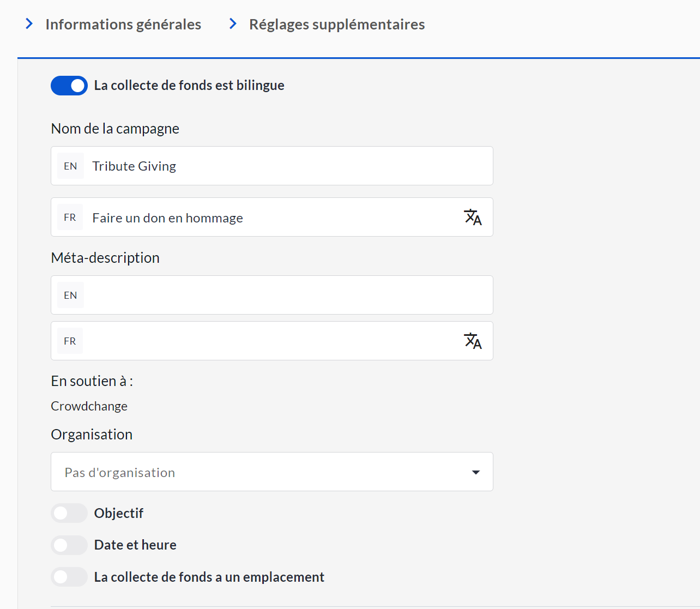Open the Informations générales section
The width and height of the screenshot is (700, 609).
(123, 25)
